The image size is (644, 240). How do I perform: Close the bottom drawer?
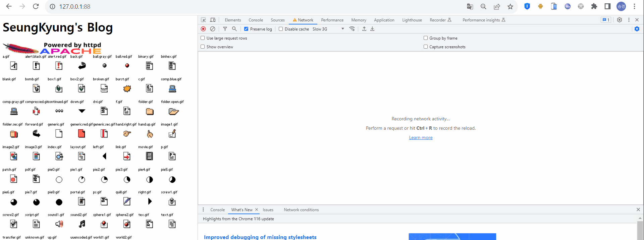(x=638, y=209)
